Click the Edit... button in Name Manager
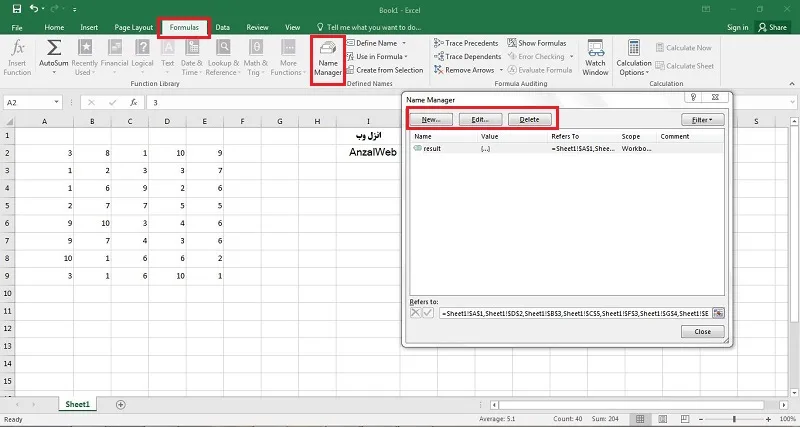This screenshot has height=427, width=800. 480,119
